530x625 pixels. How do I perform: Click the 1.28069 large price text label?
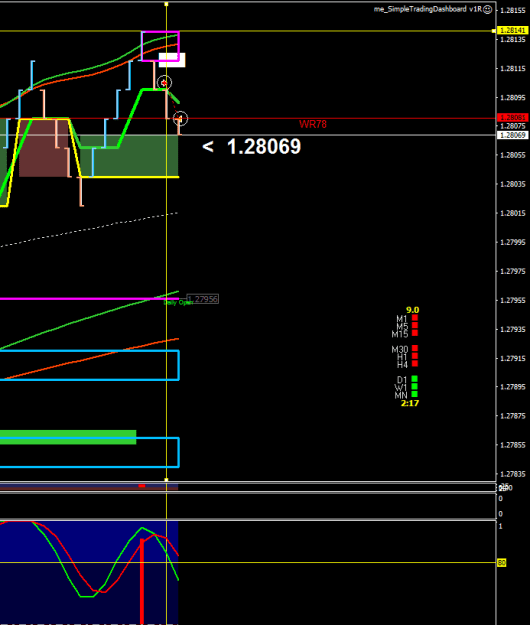click(x=264, y=147)
